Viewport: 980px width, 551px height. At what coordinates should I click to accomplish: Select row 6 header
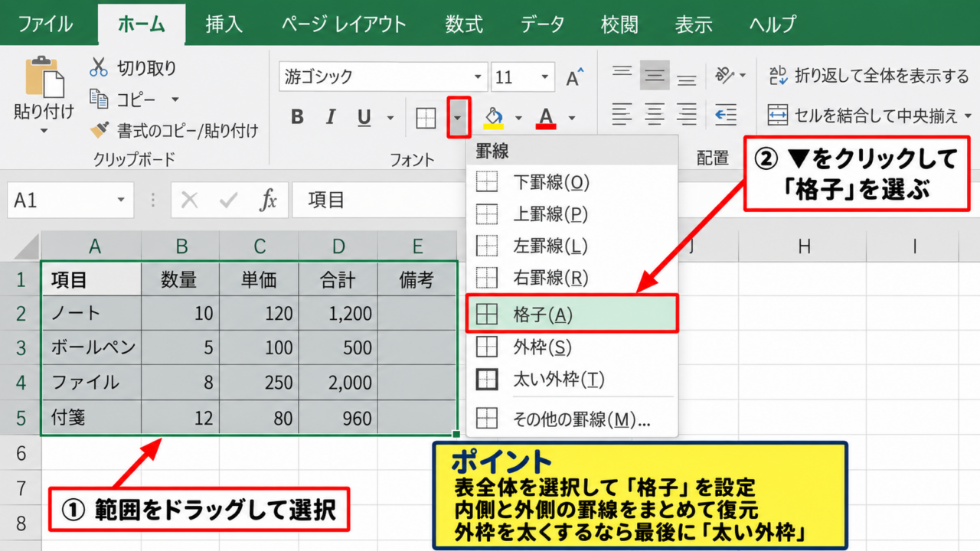point(21,453)
